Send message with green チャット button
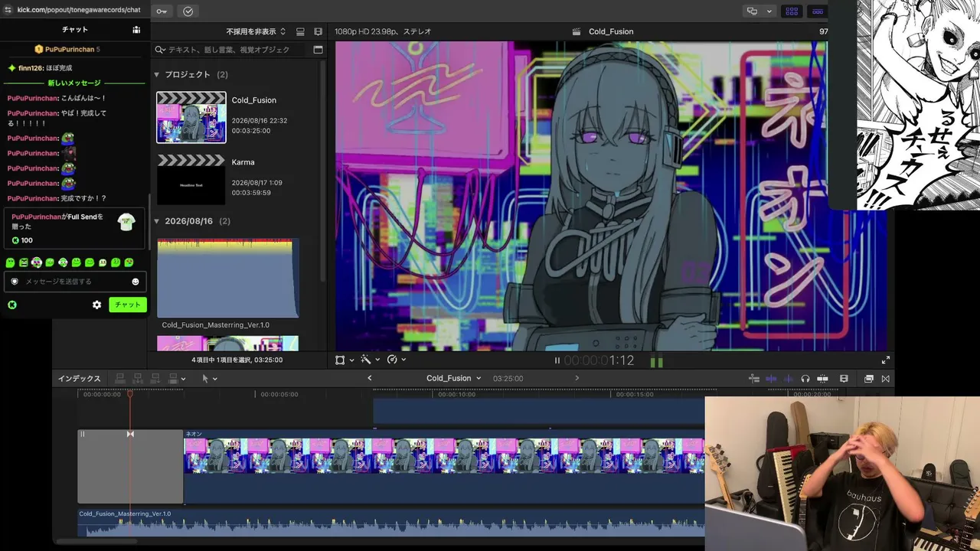This screenshot has height=551, width=980. (128, 305)
